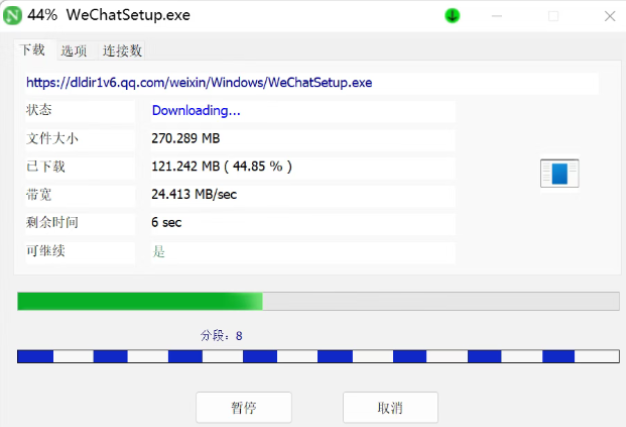
Task: Cancel the download with 取消 button
Action: coord(390,407)
